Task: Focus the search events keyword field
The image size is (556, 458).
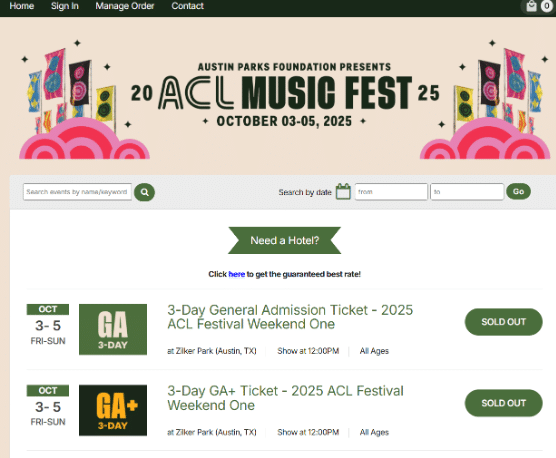Action: click(x=77, y=192)
